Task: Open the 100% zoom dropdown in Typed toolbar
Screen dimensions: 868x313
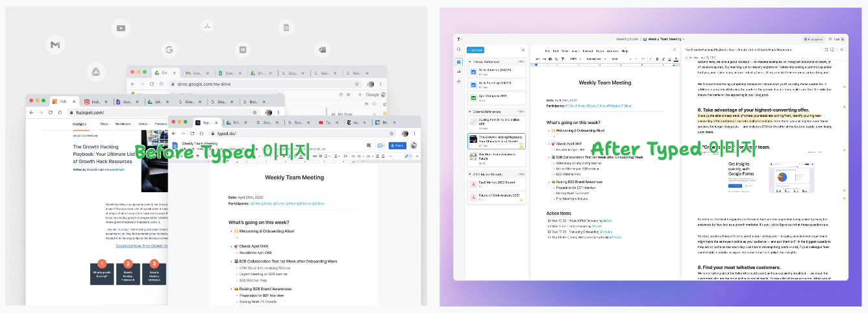Action: tap(575, 58)
